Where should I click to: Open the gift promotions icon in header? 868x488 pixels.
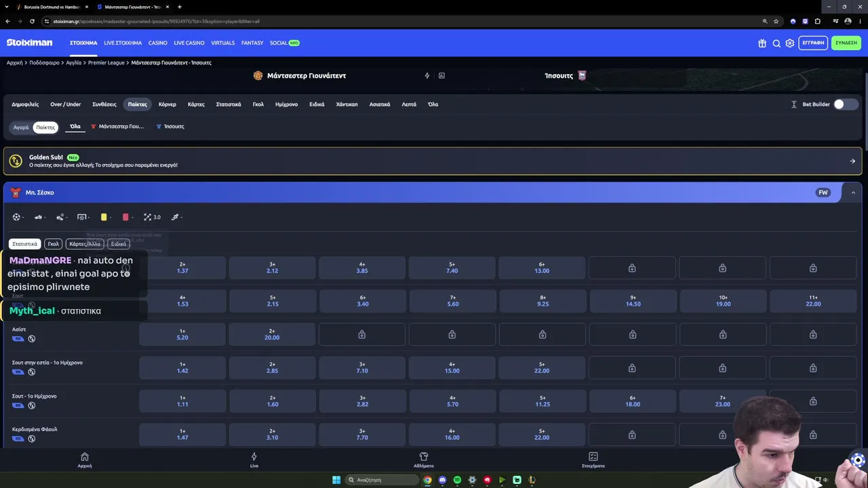pos(762,43)
